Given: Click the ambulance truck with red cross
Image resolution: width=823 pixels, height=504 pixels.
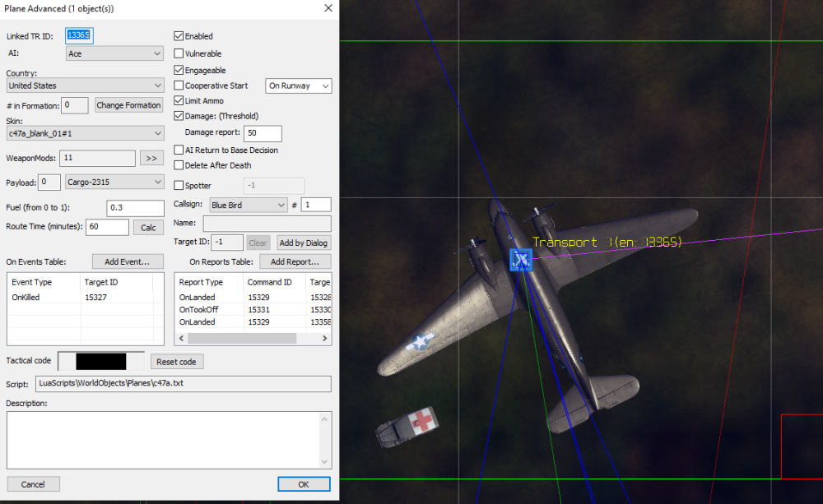Looking at the screenshot, I should coord(407,428).
